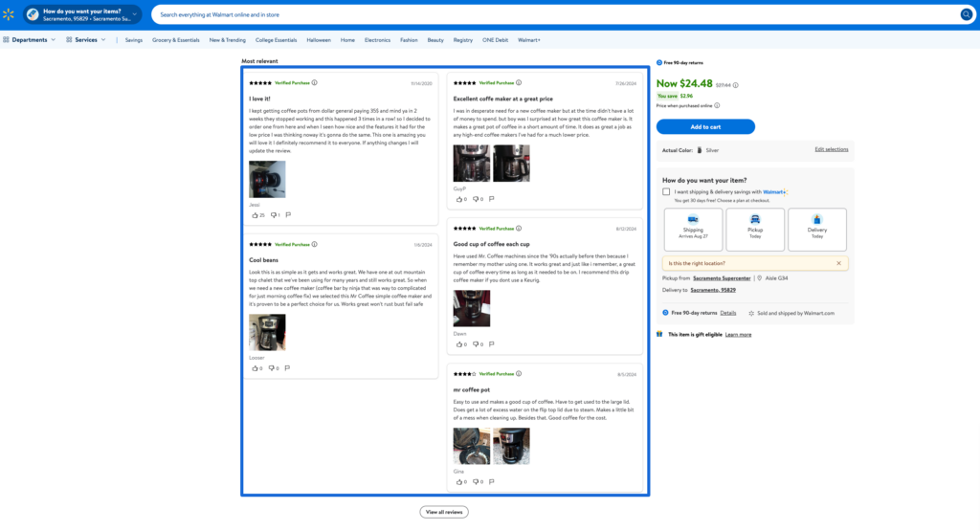Go to Registry page
The width and height of the screenshot is (980, 531).
click(463, 40)
